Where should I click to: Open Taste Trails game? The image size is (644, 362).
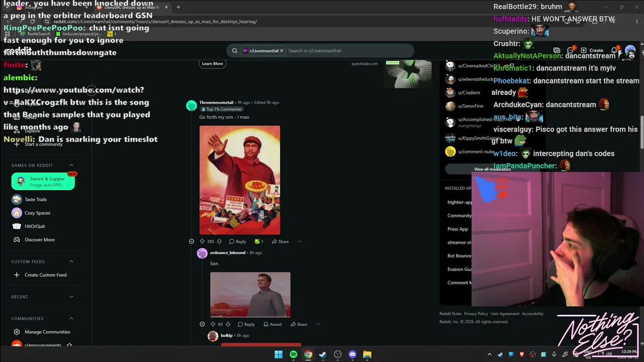(x=36, y=200)
